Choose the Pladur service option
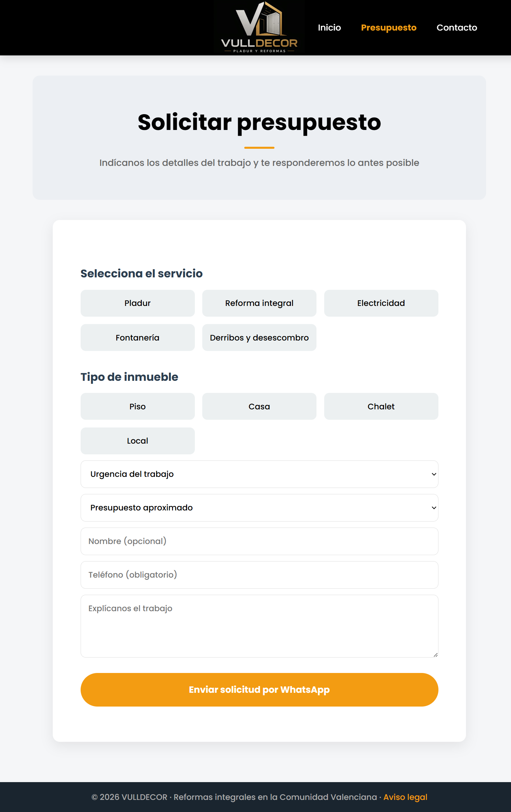511x812 pixels. [138, 303]
